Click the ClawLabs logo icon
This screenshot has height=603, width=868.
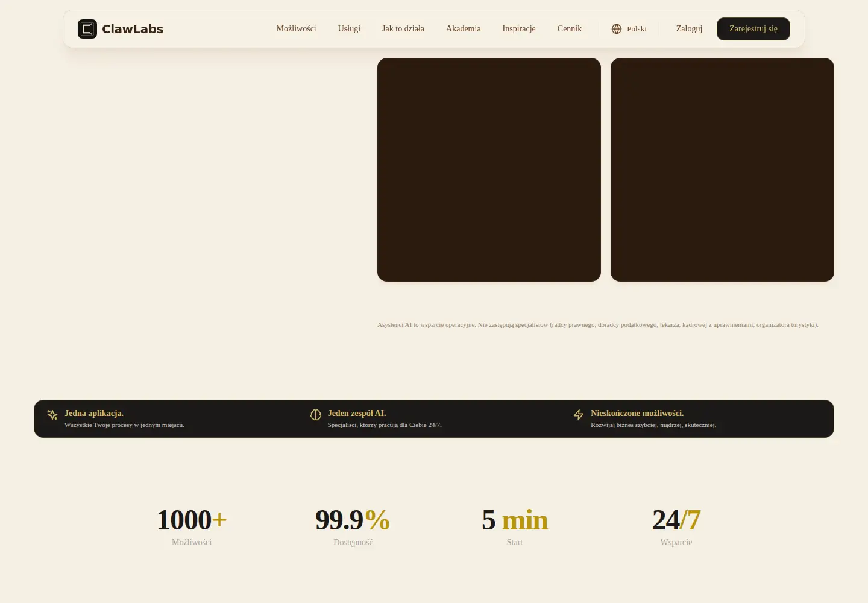[x=87, y=29]
